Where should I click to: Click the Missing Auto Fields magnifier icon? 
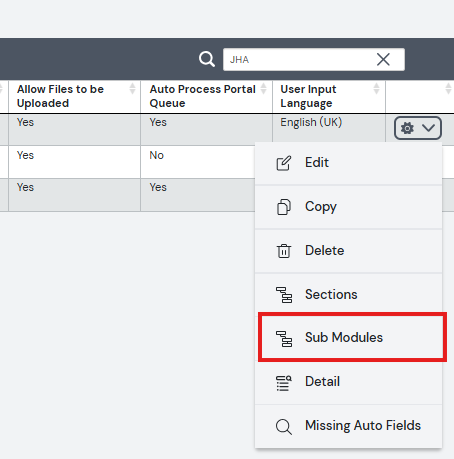(284, 427)
